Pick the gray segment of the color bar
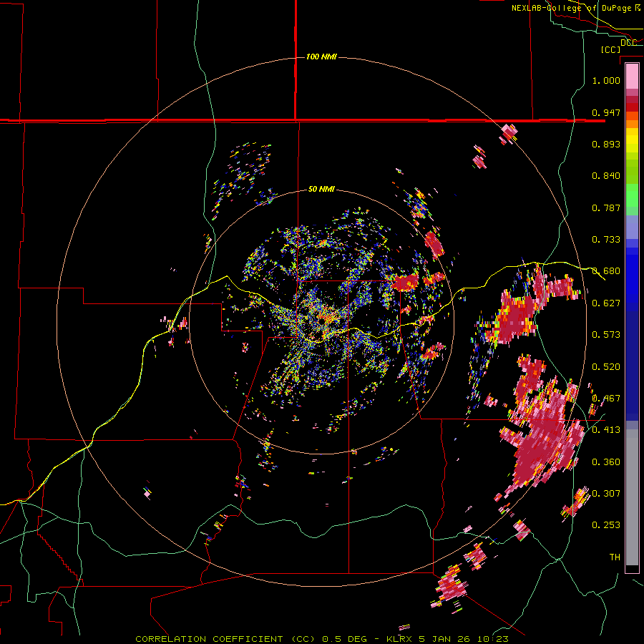Viewport: 644px width, 644px height. coord(632,497)
